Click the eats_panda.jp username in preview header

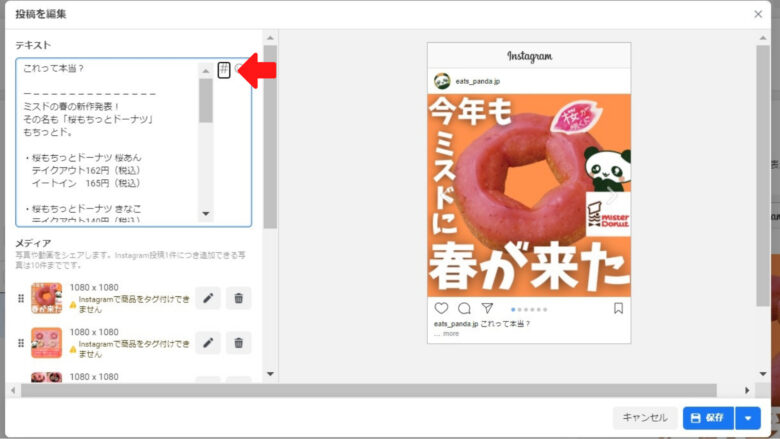478,81
